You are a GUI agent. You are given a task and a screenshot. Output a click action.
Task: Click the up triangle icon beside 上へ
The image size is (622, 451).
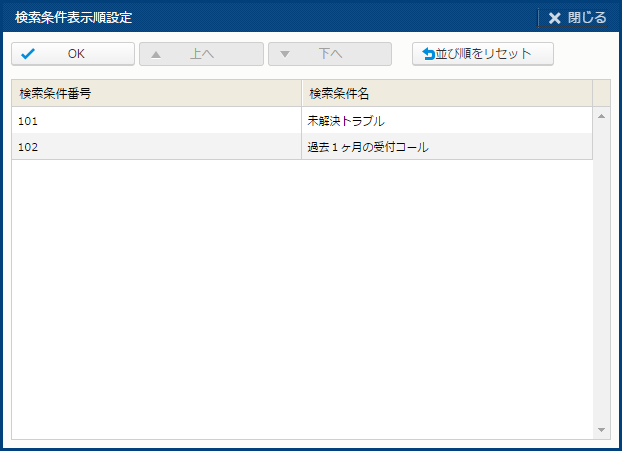(x=155, y=54)
